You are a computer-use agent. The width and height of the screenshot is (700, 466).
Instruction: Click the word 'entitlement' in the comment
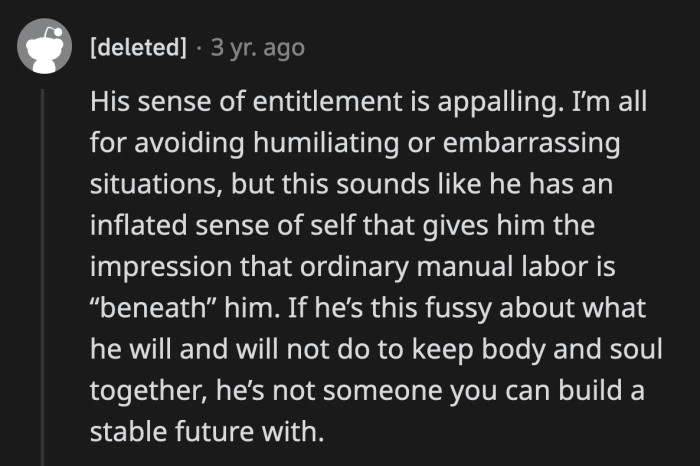327,101
